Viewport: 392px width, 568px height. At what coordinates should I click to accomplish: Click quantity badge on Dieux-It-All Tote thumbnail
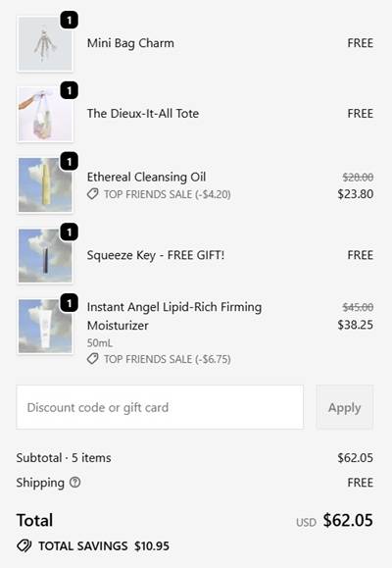70,90
